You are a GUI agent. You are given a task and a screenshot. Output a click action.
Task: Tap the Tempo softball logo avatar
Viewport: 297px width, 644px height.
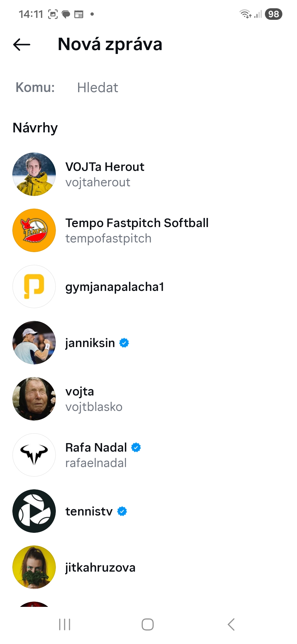click(x=34, y=230)
